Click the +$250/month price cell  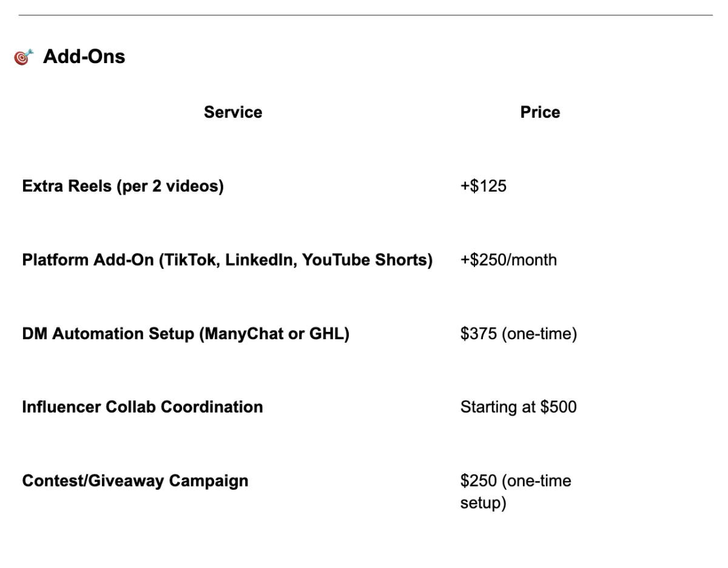[x=508, y=260]
